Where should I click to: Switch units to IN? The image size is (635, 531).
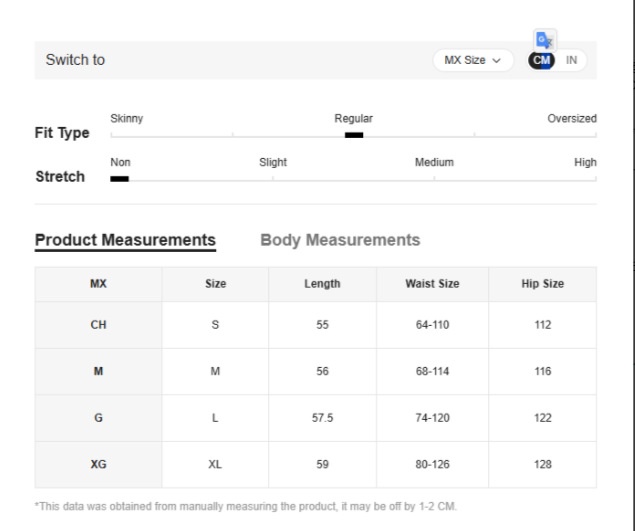coord(571,60)
